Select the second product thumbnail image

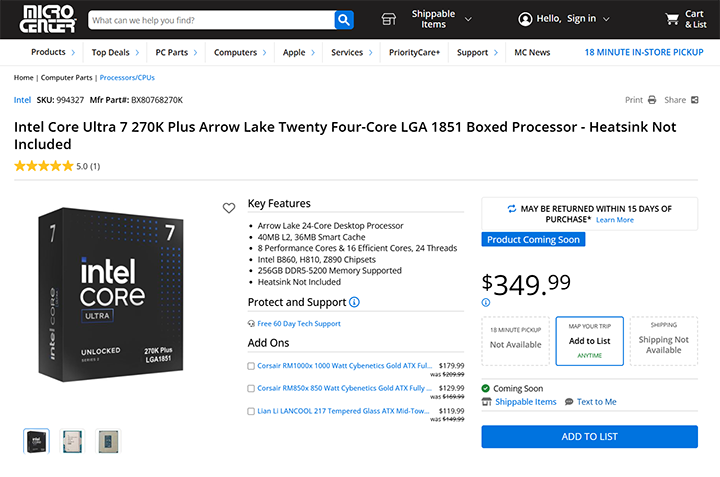pyautogui.click(x=72, y=441)
